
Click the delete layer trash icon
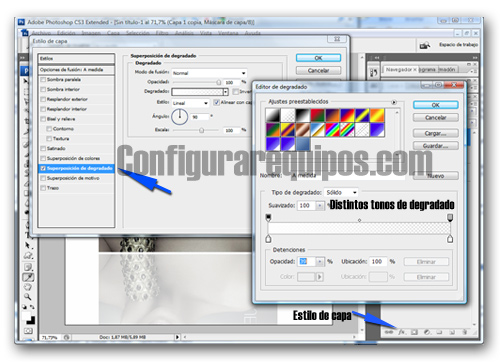[x=465, y=332]
